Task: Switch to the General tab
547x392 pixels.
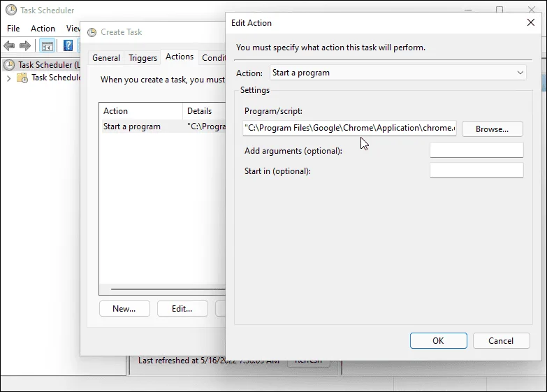Action: pos(106,57)
